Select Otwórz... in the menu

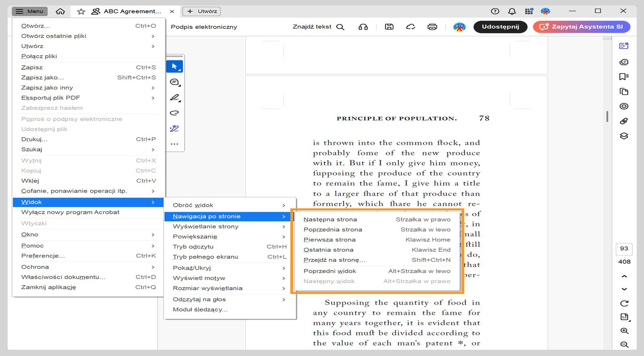[88, 26]
